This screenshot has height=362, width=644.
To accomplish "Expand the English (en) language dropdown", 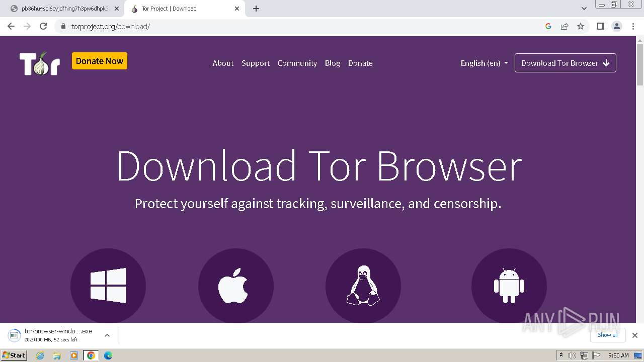I will 485,63.
